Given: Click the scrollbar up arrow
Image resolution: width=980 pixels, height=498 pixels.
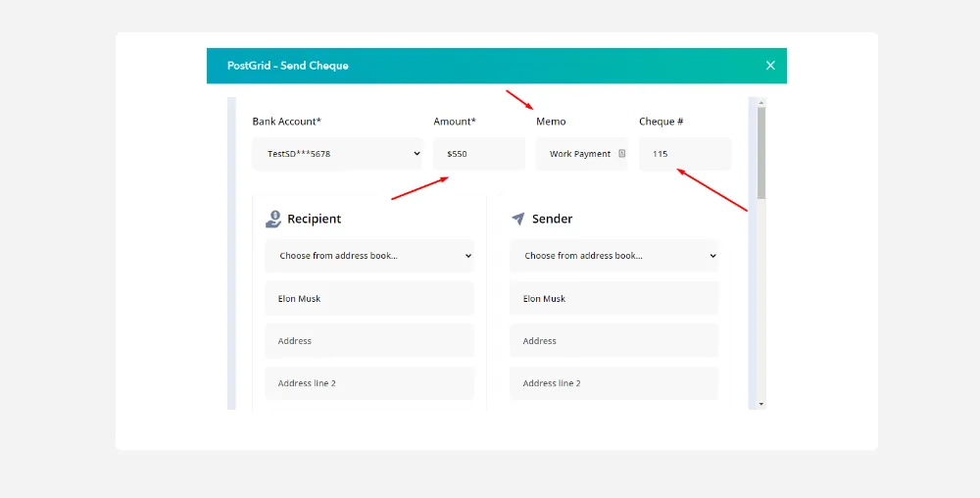Looking at the screenshot, I should click(761, 102).
